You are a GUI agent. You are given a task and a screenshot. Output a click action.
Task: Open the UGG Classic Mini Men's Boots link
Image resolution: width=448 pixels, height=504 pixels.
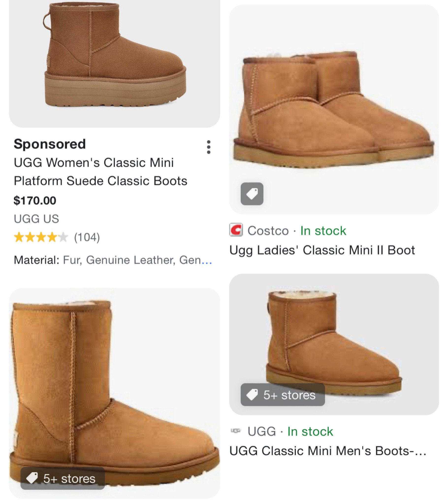click(328, 451)
